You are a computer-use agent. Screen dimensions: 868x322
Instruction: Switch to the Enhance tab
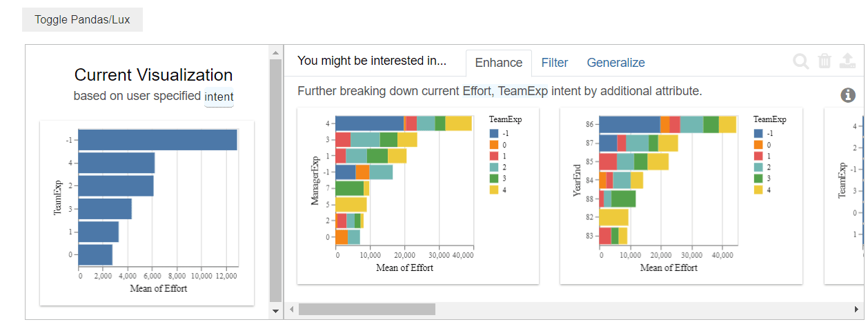tap(498, 63)
